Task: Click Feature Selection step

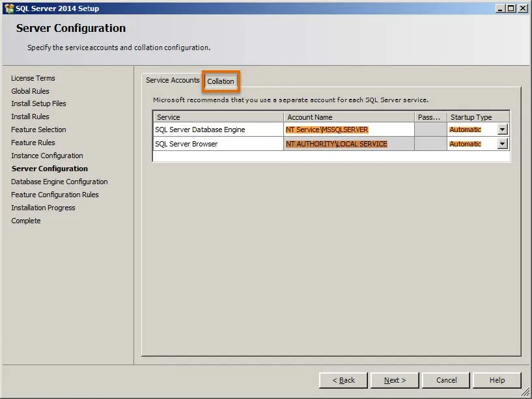Action: pyautogui.click(x=38, y=130)
